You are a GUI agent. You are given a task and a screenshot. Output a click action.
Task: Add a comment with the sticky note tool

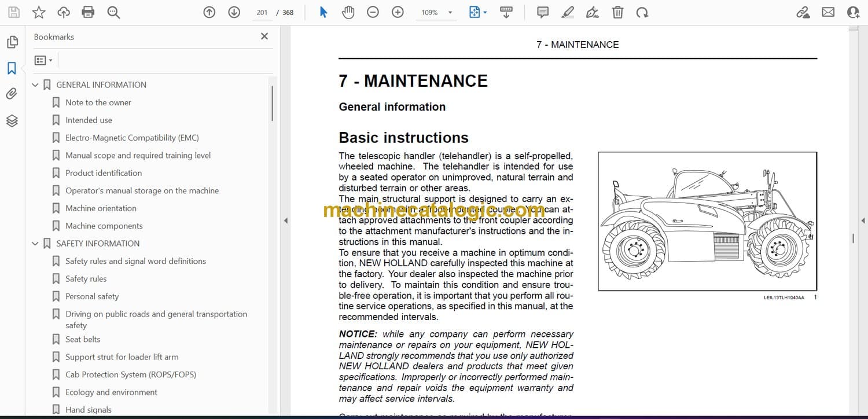(x=542, y=12)
